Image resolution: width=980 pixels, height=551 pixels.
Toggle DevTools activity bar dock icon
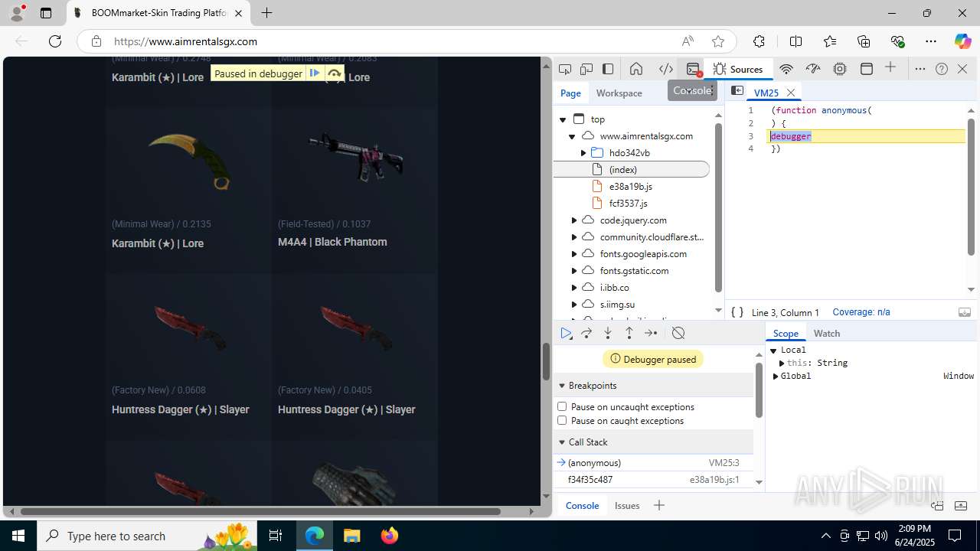click(608, 69)
